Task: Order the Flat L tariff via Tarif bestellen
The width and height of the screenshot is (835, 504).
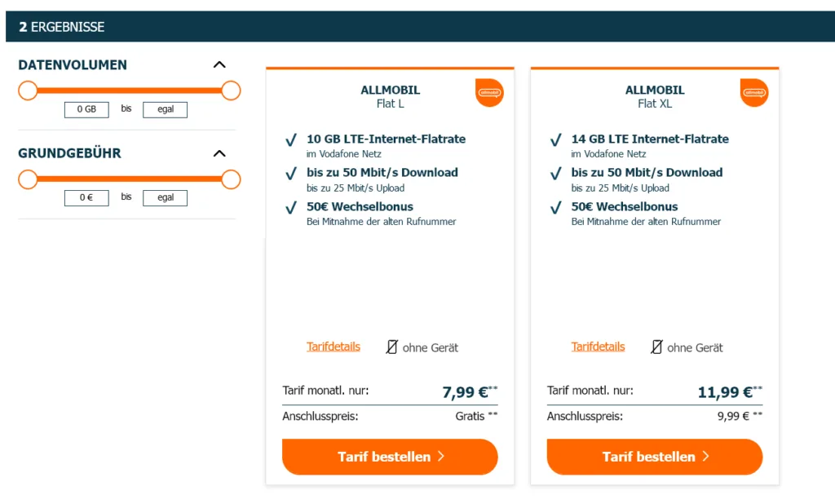Action: click(x=390, y=457)
